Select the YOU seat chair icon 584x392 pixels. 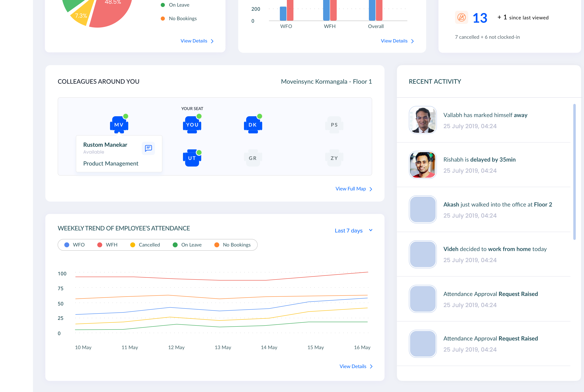tap(192, 124)
